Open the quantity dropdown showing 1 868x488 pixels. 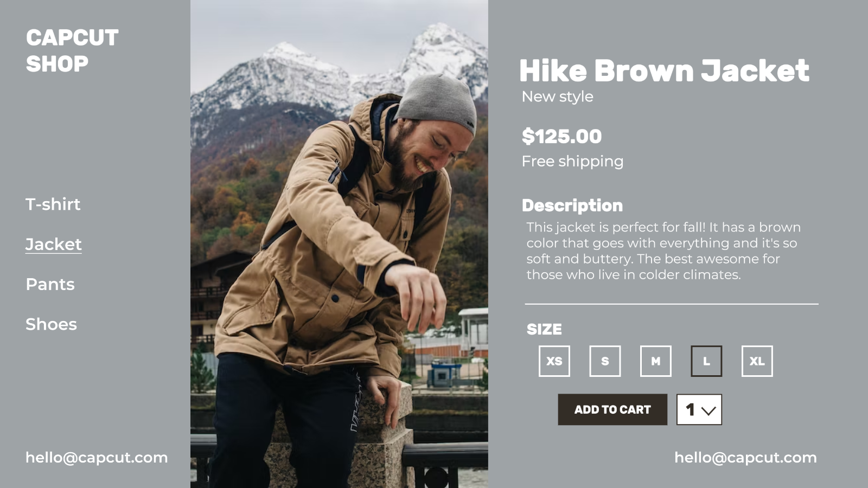[x=699, y=409]
